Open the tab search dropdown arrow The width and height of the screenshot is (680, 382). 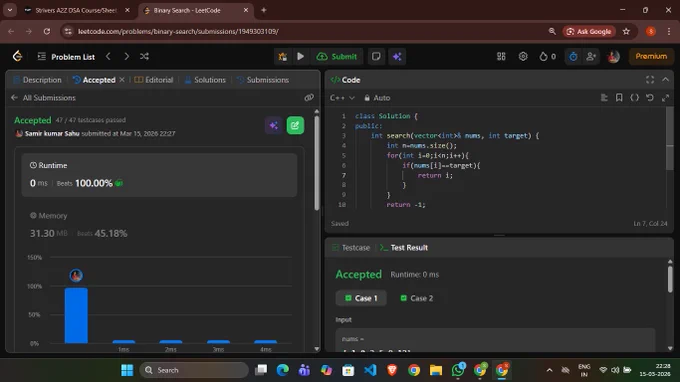10,10
